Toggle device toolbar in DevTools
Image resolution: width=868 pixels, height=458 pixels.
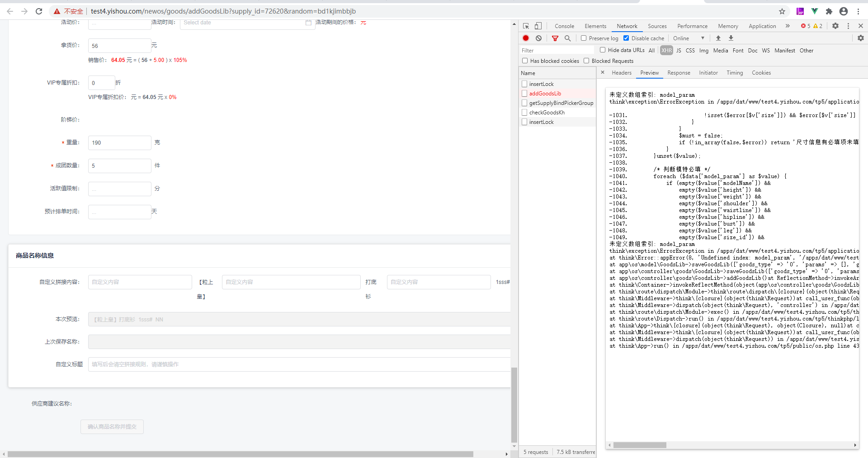[x=538, y=26]
